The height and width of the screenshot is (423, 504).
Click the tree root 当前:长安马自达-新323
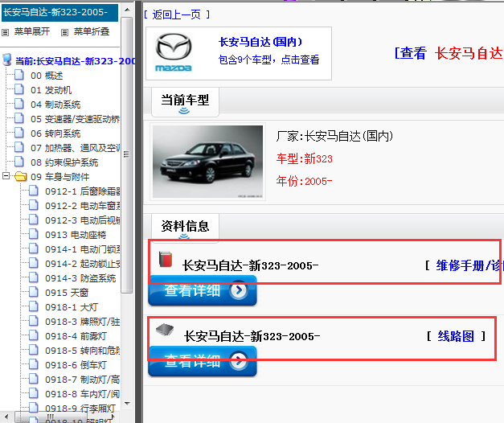point(76,61)
